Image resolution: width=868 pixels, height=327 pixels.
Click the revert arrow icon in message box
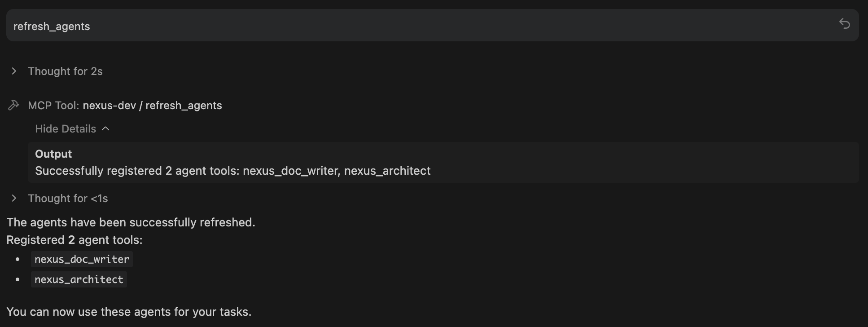point(845,24)
